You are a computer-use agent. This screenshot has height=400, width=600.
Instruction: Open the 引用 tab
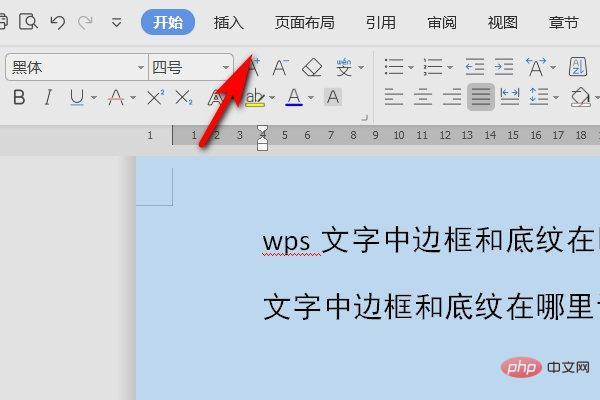(x=381, y=23)
